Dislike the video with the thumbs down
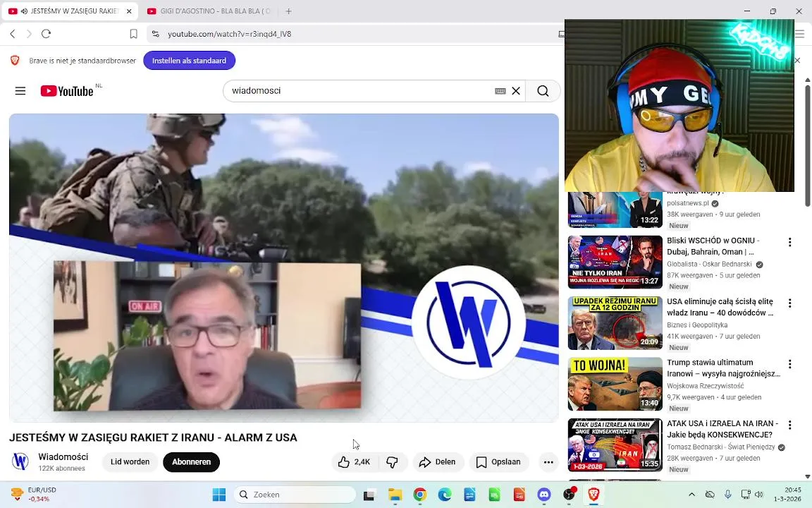Screen dimensions: 812x508 pos(393,462)
